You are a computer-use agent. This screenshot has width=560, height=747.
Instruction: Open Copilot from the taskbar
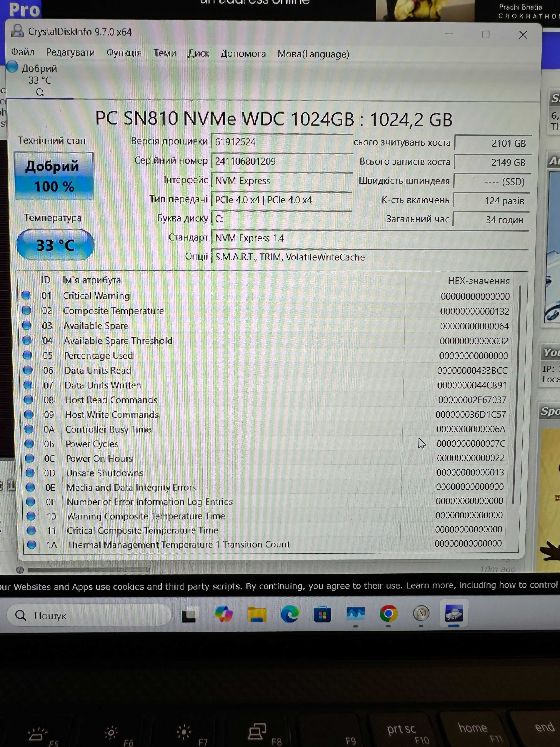pyautogui.click(x=224, y=614)
